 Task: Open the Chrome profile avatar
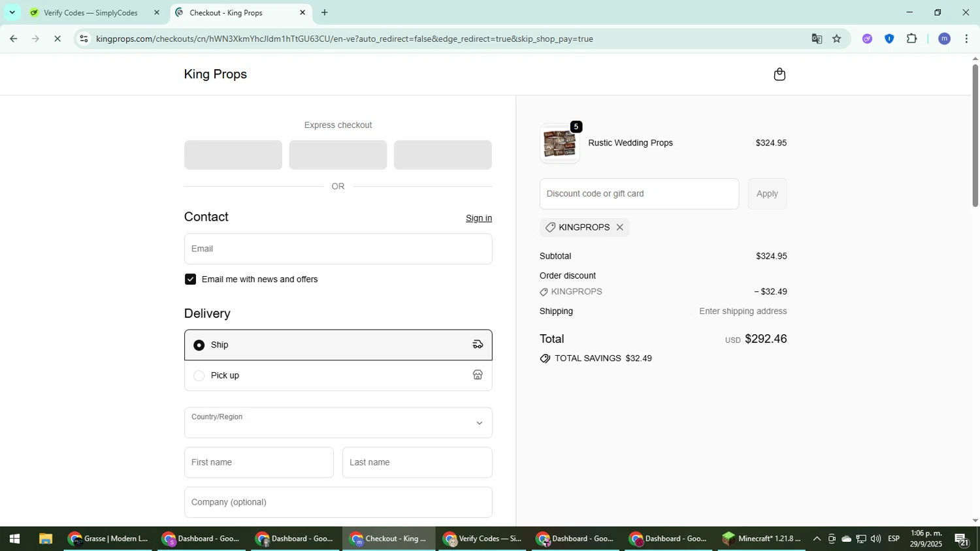(944, 39)
